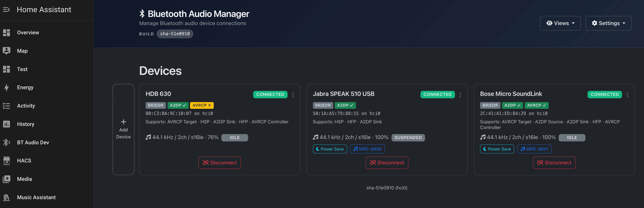
Task: Click the BT Audio Dev bluetooth icon
Action: point(6,142)
